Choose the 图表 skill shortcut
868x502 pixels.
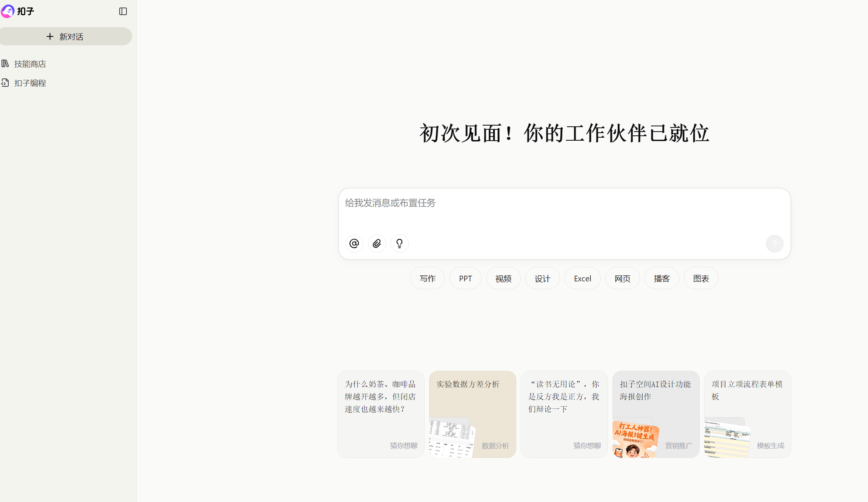tap(700, 278)
